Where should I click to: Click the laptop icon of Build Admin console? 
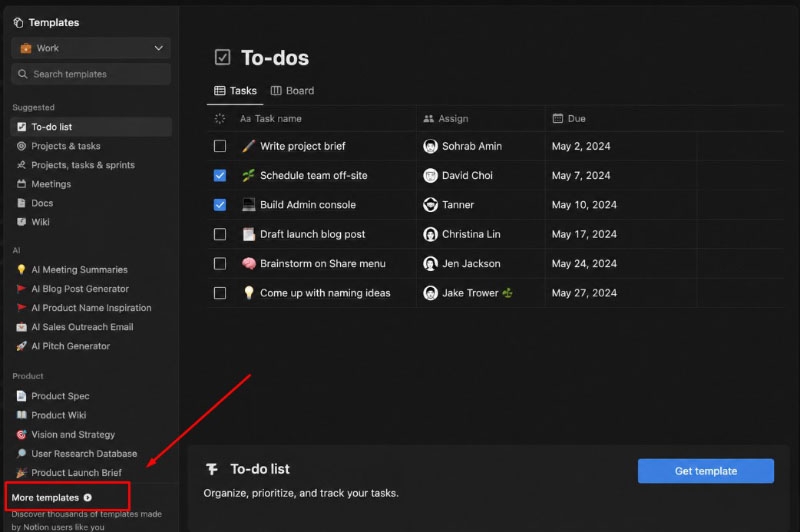(248, 205)
